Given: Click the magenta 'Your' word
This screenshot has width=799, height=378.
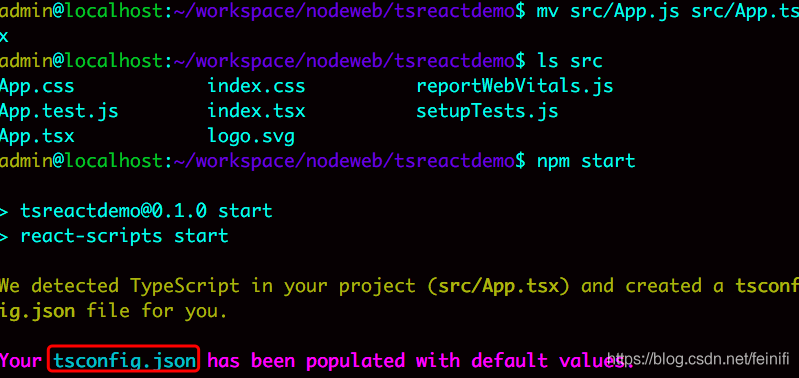Looking at the screenshot, I should coord(21,361).
